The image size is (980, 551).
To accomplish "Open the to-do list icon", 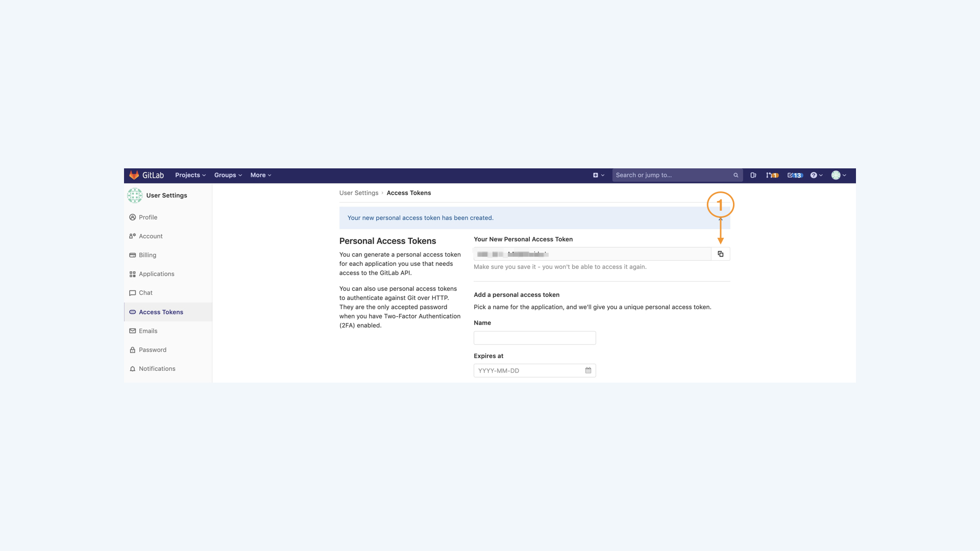I will (794, 176).
